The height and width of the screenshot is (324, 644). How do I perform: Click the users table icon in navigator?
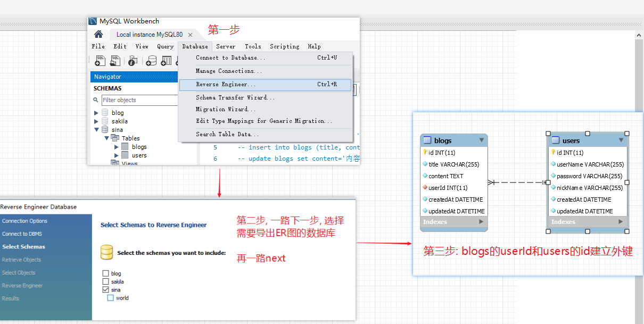(x=125, y=155)
